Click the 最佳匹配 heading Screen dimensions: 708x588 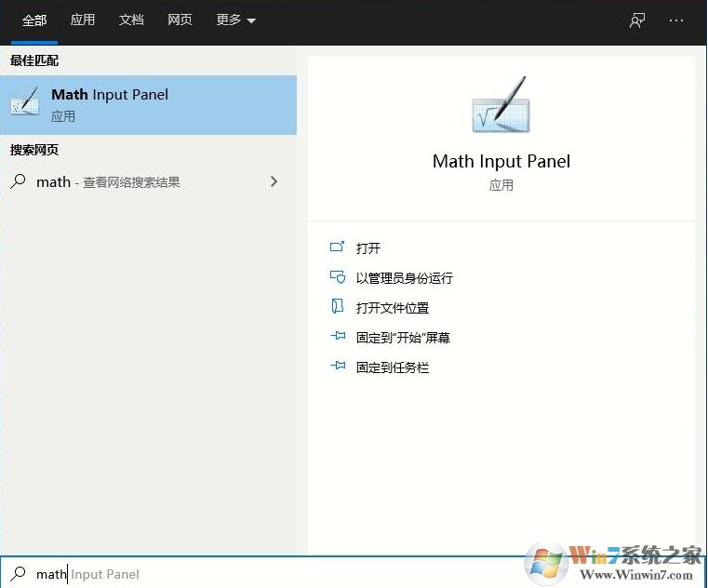click(x=34, y=60)
